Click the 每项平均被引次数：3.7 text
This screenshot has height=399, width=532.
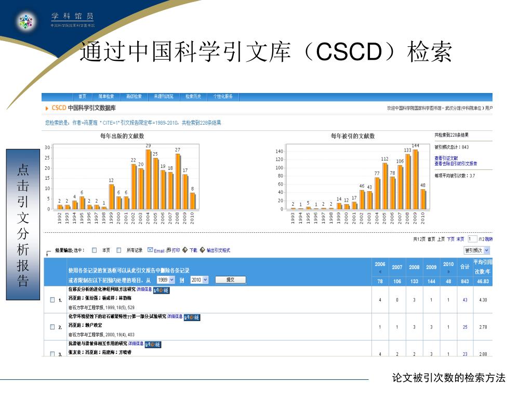[455, 176]
